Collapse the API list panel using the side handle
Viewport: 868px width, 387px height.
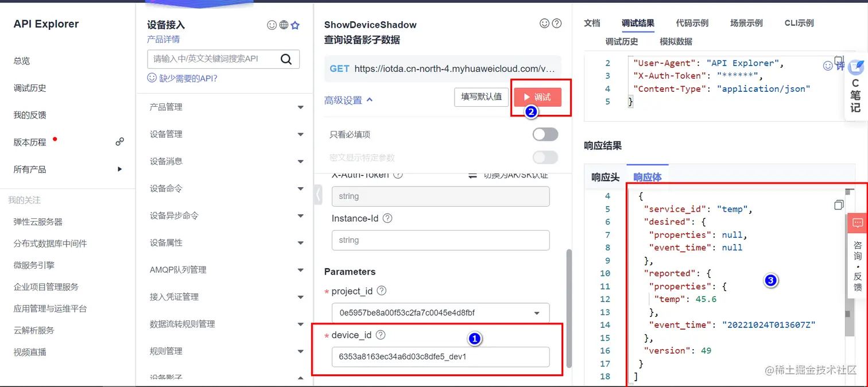pyautogui.click(x=318, y=195)
